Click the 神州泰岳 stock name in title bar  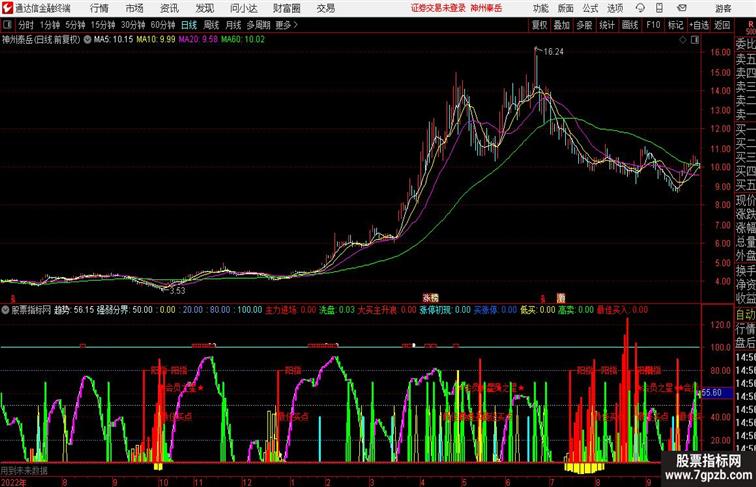point(486,8)
